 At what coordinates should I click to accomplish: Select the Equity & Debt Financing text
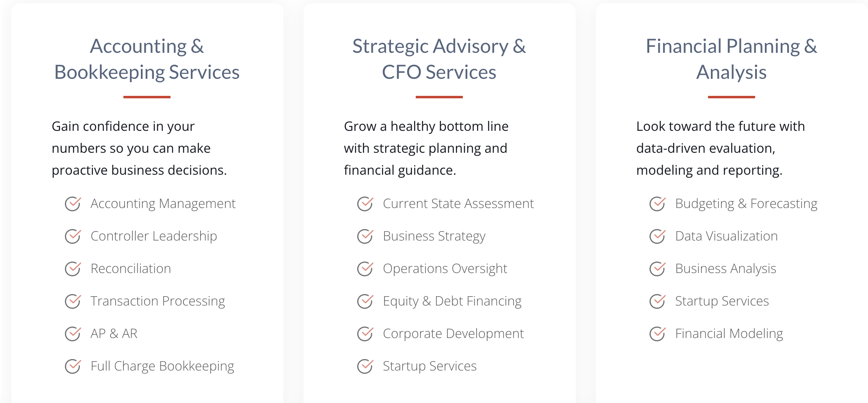click(452, 301)
